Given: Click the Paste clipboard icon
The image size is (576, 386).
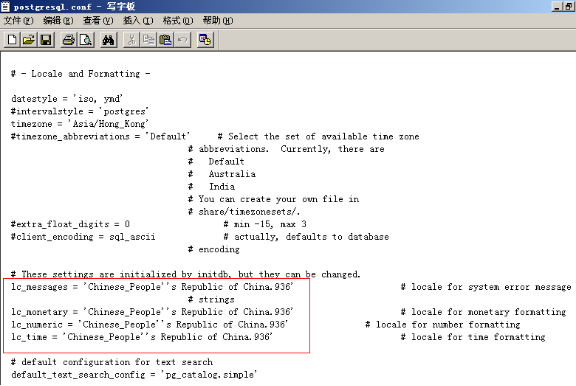Looking at the screenshot, I should tap(165, 40).
